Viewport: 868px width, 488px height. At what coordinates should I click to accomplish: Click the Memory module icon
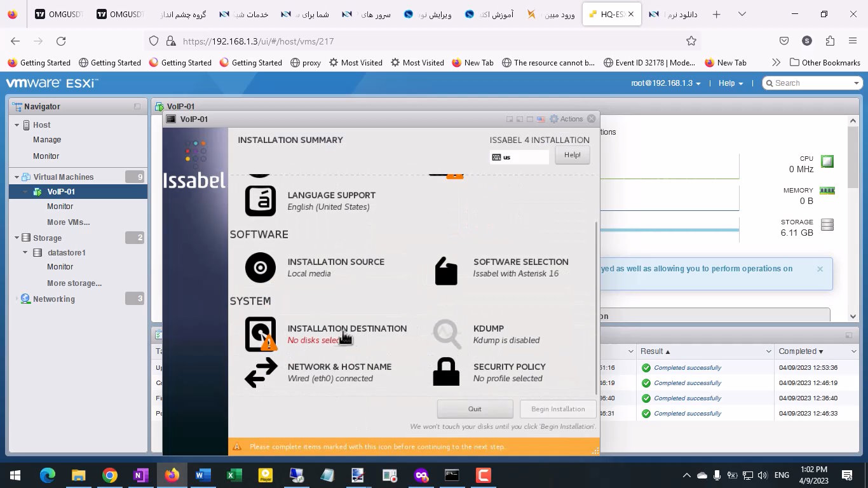pyautogui.click(x=827, y=190)
